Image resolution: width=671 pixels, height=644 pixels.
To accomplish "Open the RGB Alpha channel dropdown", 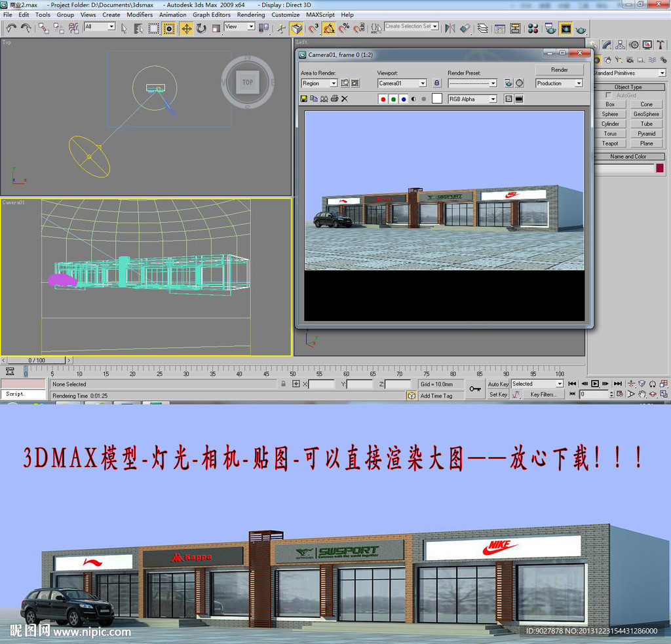I will pyautogui.click(x=472, y=99).
